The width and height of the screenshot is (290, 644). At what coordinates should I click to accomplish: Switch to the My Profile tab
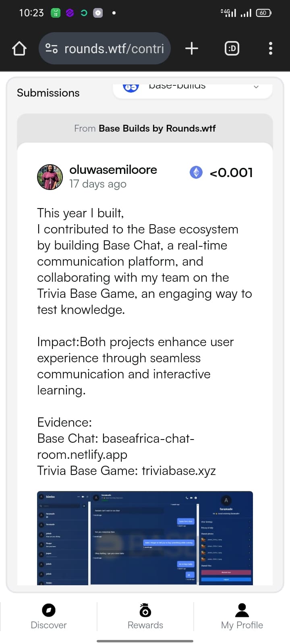tap(242, 616)
